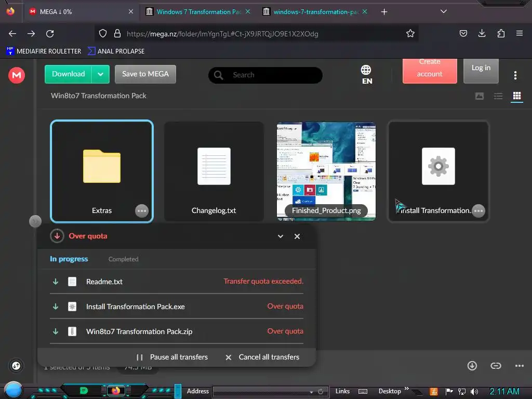The width and height of the screenshot is (532, 399).
Task: Open the three-dot menu beside Log in
Action: click(515, 75)
